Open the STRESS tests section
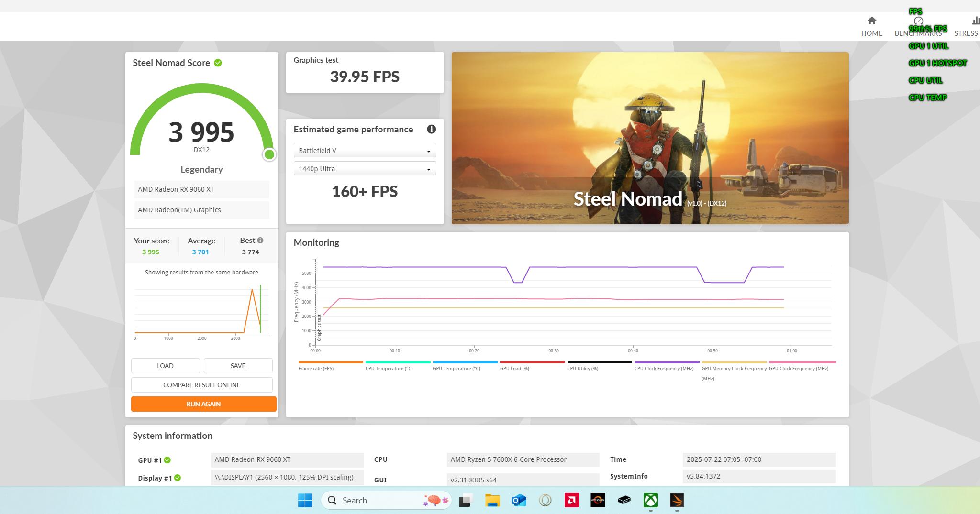The height and width of the screenshot is (514, 980). 967,27
